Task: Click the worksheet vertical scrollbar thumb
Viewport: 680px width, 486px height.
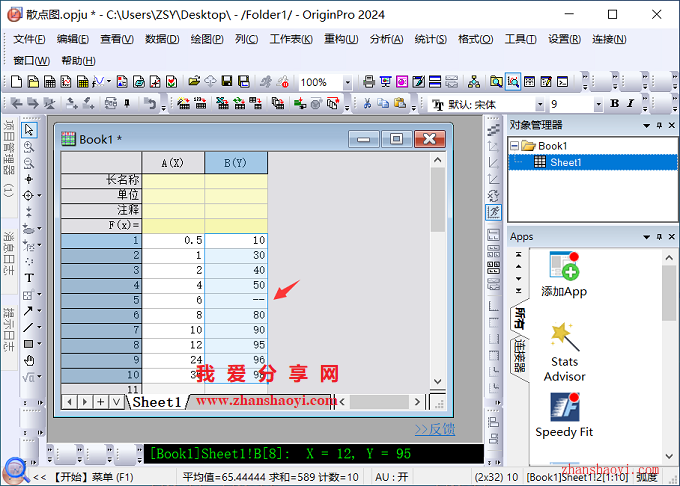Action: coord(438,199)
